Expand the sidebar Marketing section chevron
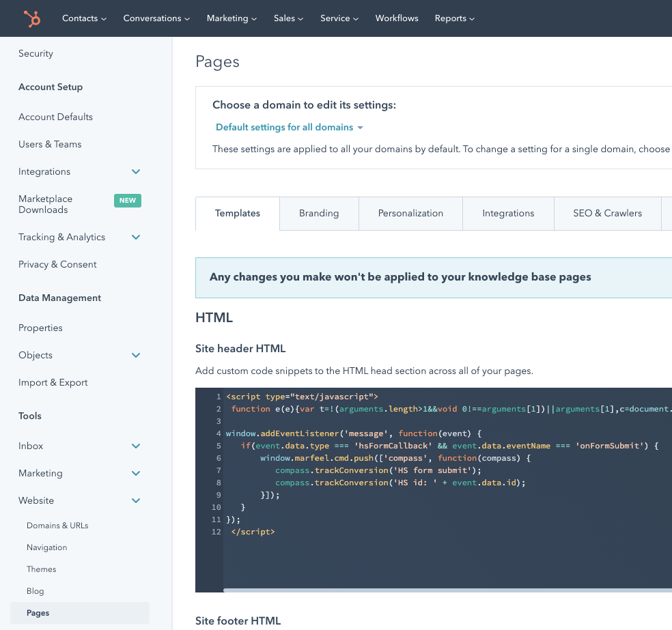 pos(136,474)
